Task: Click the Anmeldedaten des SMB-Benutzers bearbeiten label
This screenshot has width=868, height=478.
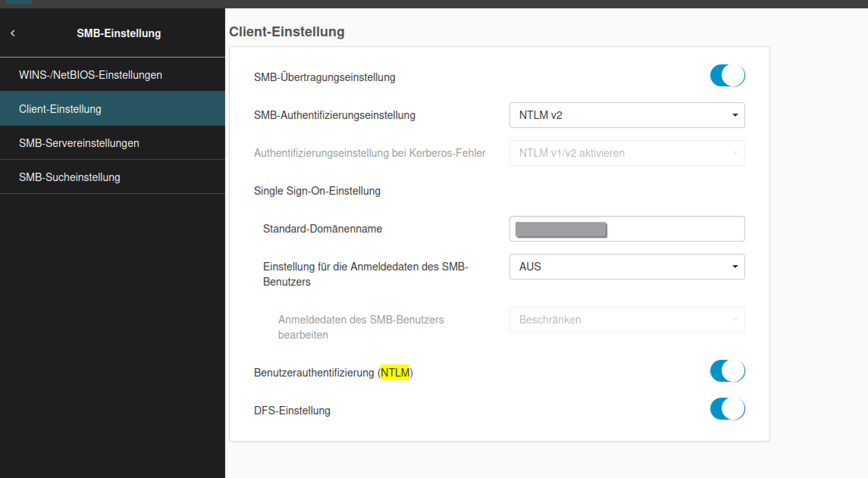Action: [360, 327]
